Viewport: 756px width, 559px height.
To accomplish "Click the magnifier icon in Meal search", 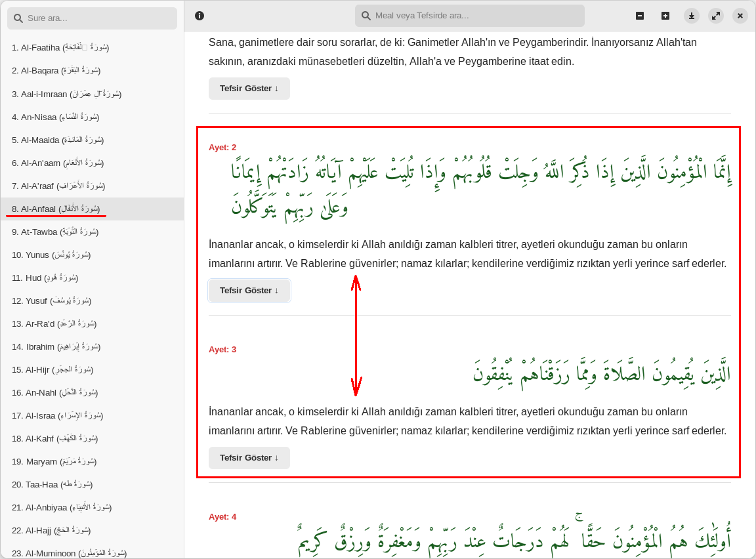I will (366, 16).
